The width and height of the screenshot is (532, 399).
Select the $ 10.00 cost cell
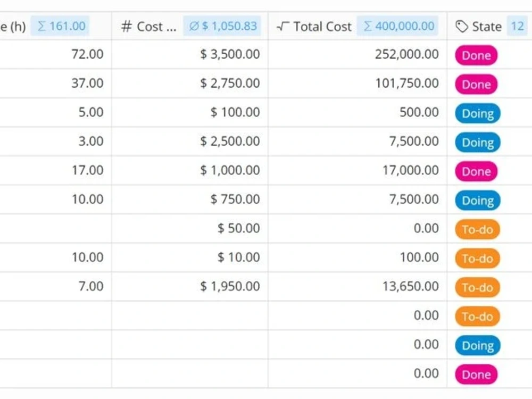(x=190, y=257)
